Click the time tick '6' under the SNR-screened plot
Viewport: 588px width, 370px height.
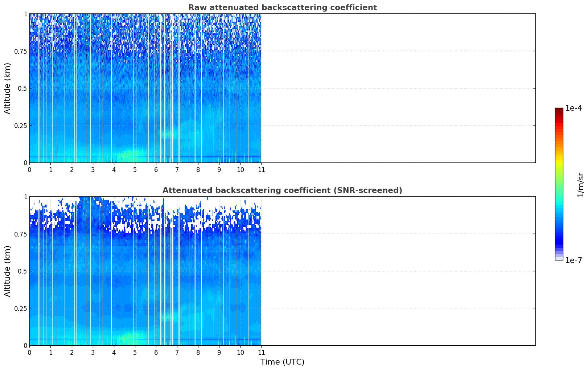156,352
